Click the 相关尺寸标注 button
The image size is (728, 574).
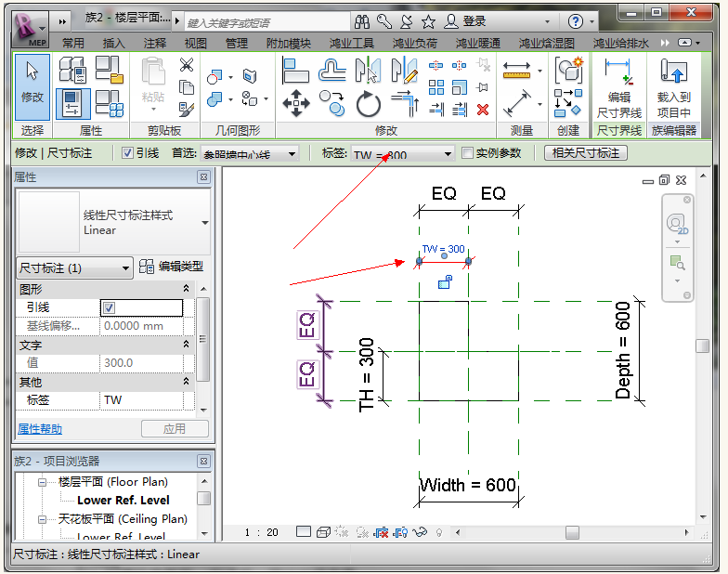pyautogui.click(x=585, y=153)
